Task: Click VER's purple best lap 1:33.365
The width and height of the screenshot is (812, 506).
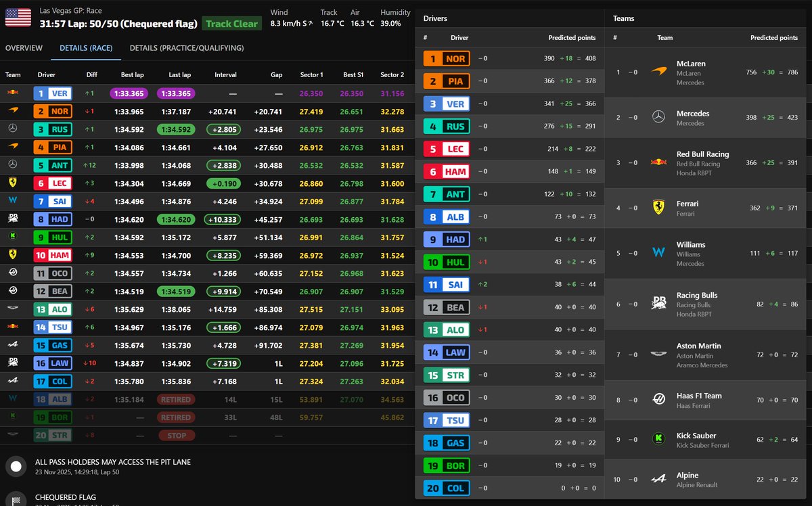Action: [127, 94]
